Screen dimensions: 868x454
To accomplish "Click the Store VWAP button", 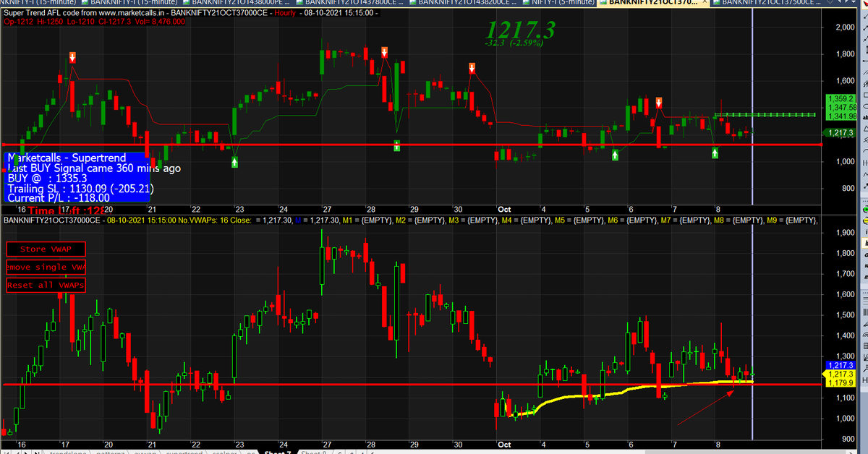I will coord(46,249).
